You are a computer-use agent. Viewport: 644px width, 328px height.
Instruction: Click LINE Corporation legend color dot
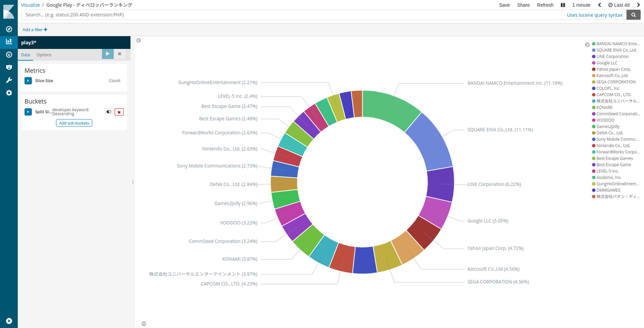(594, 57)
